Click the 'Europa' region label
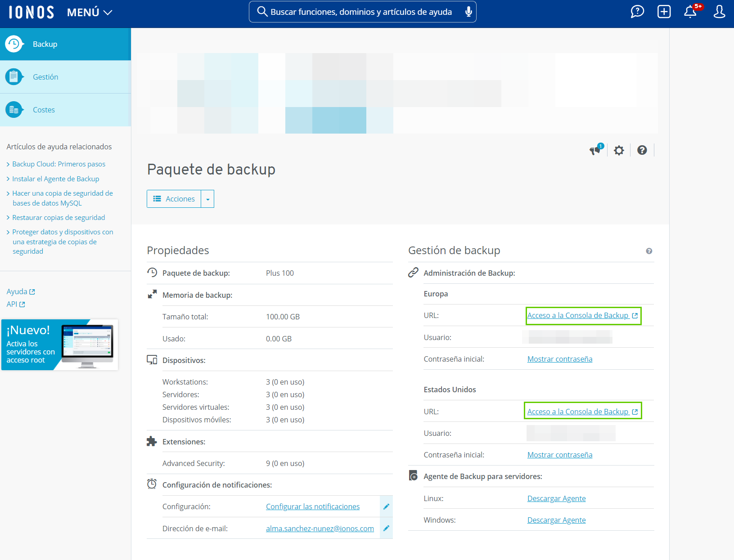Viewport: 734px width, 560px height. point(436,294)
